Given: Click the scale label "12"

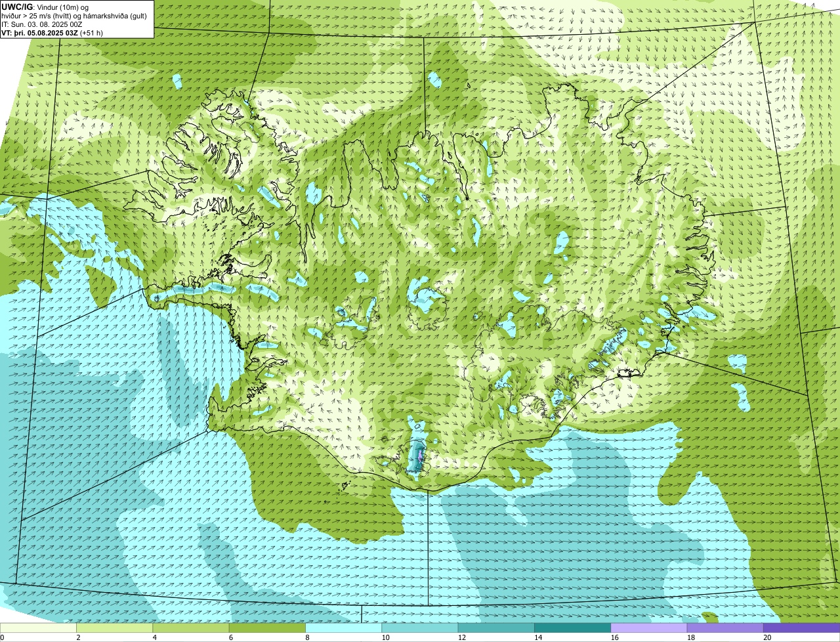Looking at the screenshot, I should (x=462, y=637).
